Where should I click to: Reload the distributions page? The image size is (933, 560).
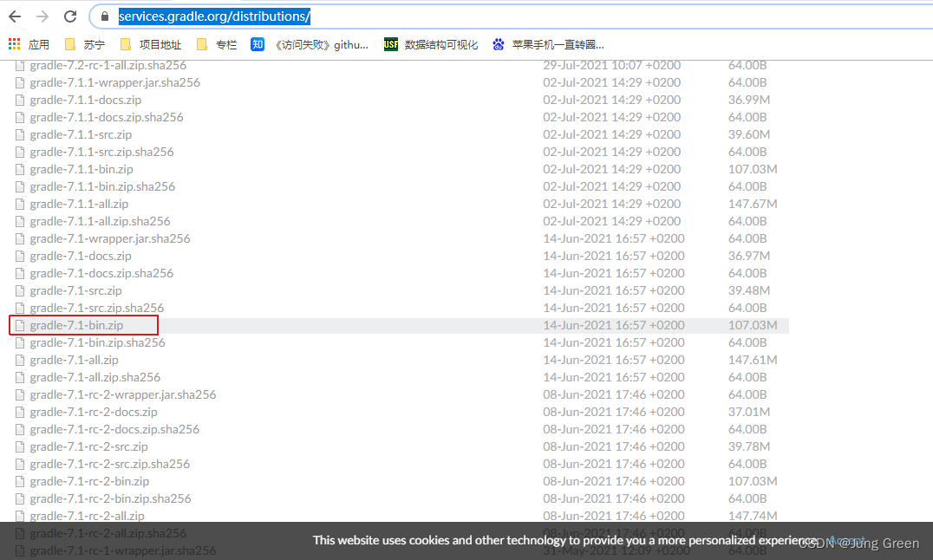[70, 16]
